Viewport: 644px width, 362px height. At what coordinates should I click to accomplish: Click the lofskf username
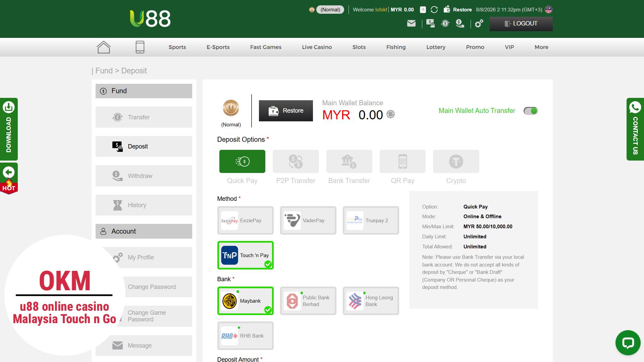pyautogui.click(x=381, y=10)
